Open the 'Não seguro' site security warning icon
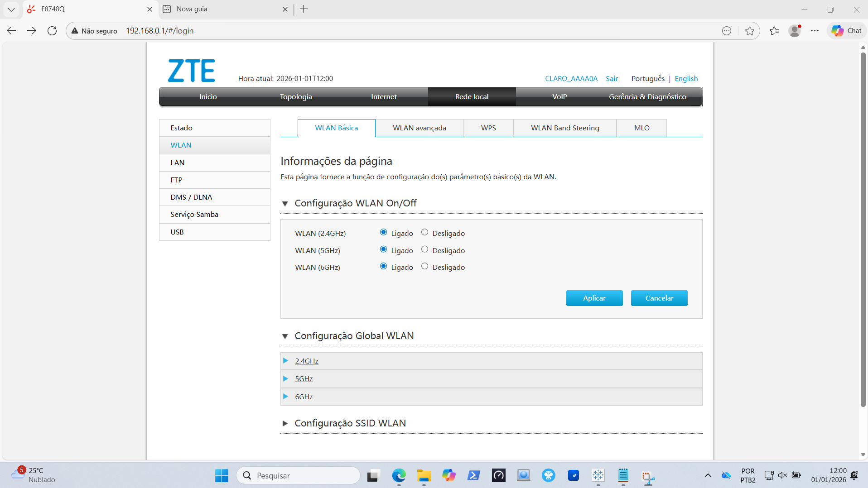This screenshot has height=488, width=868. pyautogui.click(x=74, y=31)
